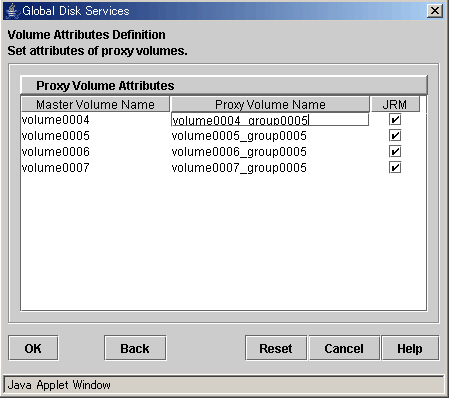Image resolution: width=450 pixels, height=400 pixels.
Task: Select proxy volume volume0005_group0005 cell
Action: click(x=270, y=136)
